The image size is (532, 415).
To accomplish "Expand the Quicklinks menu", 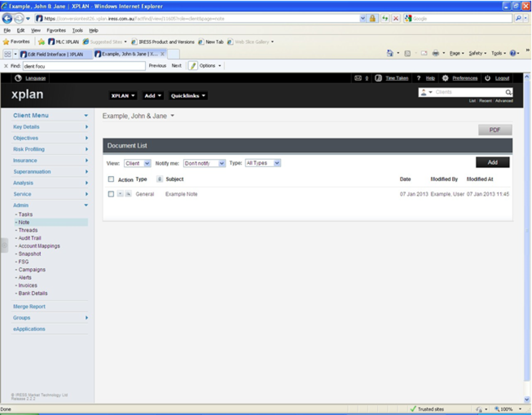I will (x=188, y=96).
